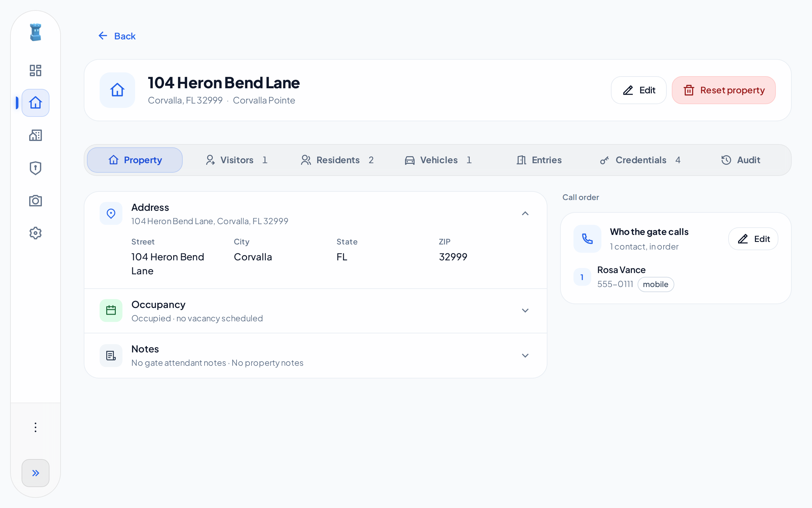Collapse the Address section chevron

(525, 213)
